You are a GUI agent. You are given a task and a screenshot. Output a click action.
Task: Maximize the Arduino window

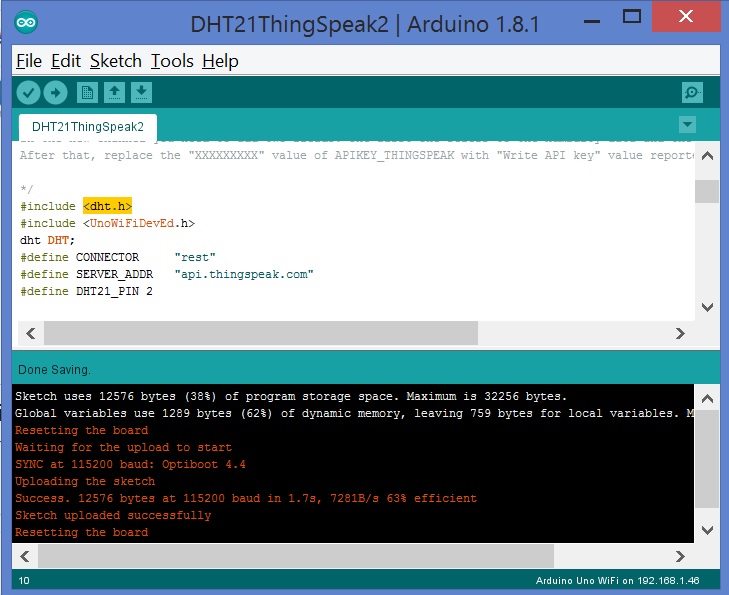(x=631, y=17)
